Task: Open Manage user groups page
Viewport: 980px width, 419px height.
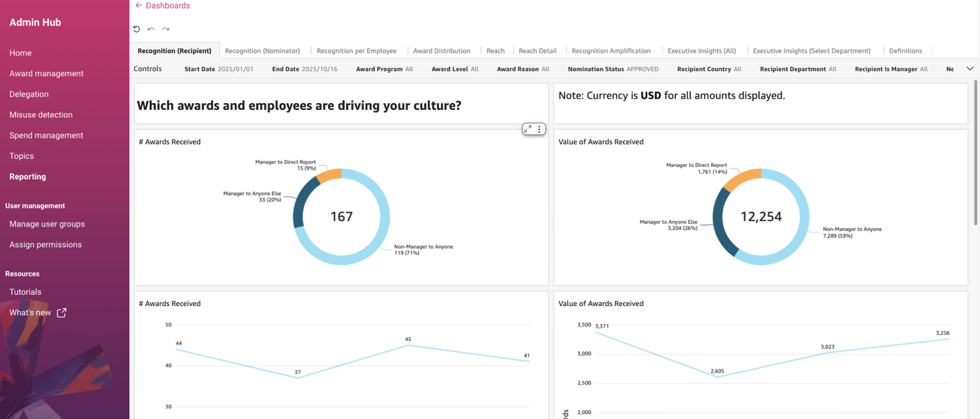Action: (x=47, y=224)
